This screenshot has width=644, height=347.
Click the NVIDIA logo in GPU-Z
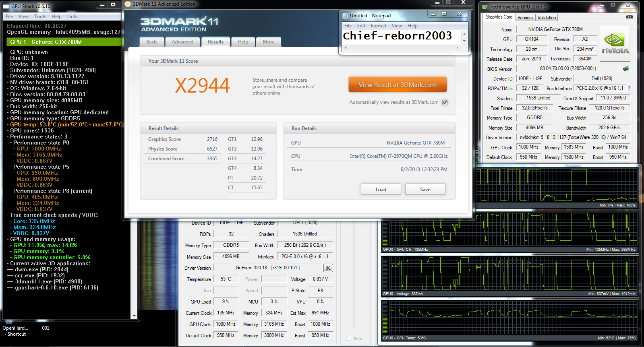point(615,44)
